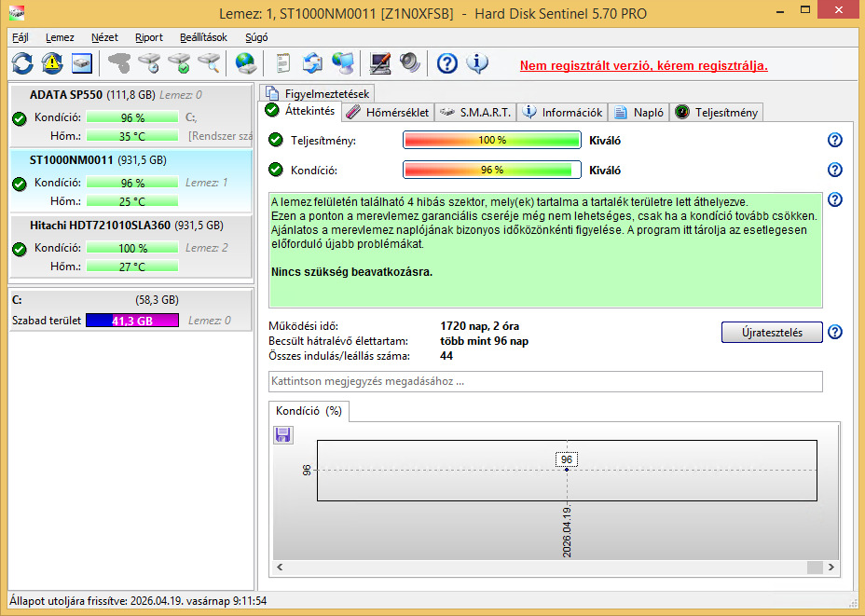Select the ADATA SP550 disk entry

point(131,116)
